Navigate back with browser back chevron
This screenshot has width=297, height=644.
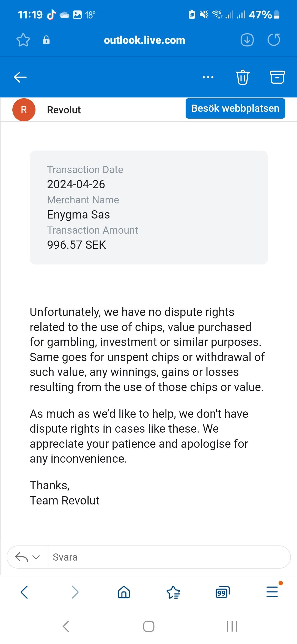pyautogui.click(x=24, y=592)
